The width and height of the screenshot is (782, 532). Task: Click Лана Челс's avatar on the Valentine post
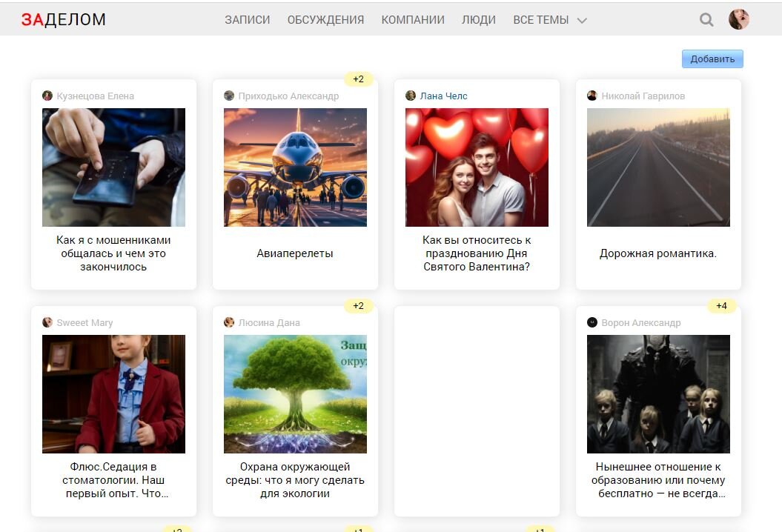click(x=411, y=95)
